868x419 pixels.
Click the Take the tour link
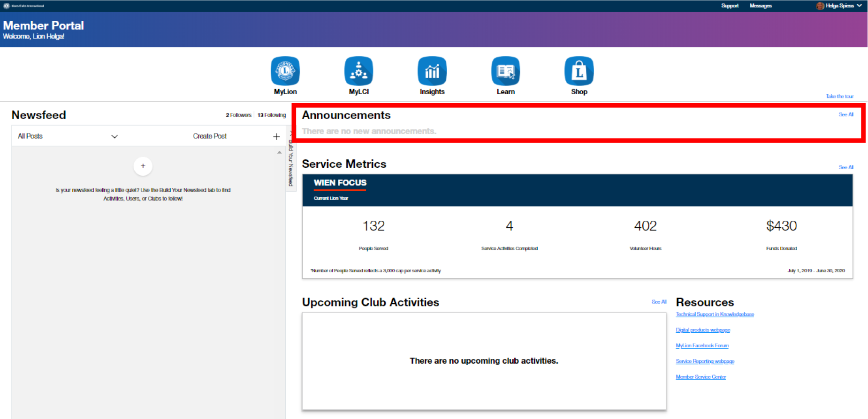coord(839,96)
